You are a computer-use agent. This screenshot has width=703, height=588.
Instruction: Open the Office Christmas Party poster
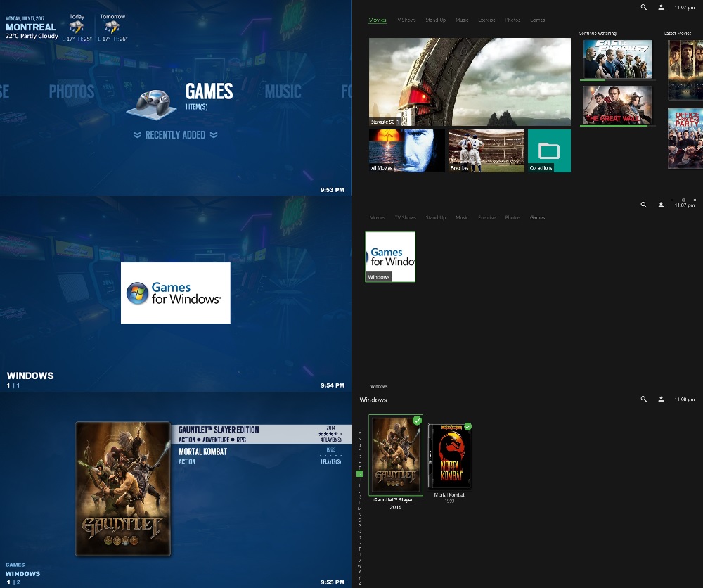685,139
